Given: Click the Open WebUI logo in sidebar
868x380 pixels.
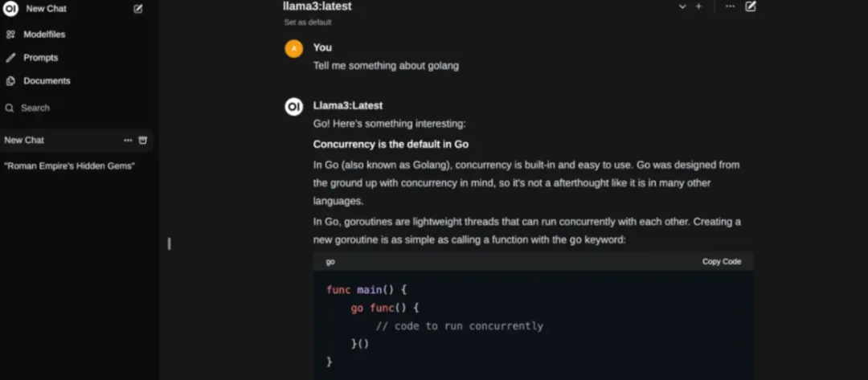Looking at the screenshot, I should (10, 9).
